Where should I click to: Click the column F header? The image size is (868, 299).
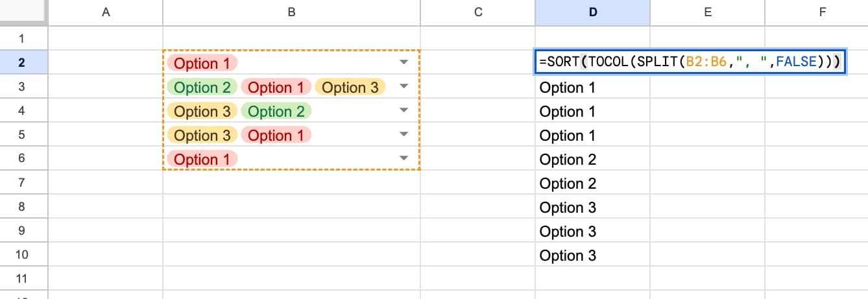pyautogui.click(x=822, y=12)
